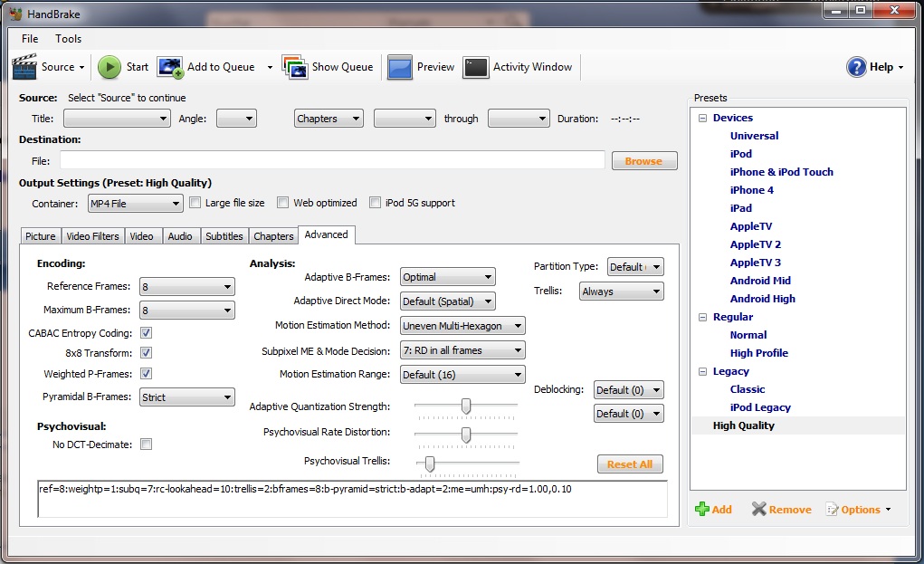The height and width of the screenshot is (564, 924).
Task: Click the Preview monitor icon
Action: coord(399,67)
